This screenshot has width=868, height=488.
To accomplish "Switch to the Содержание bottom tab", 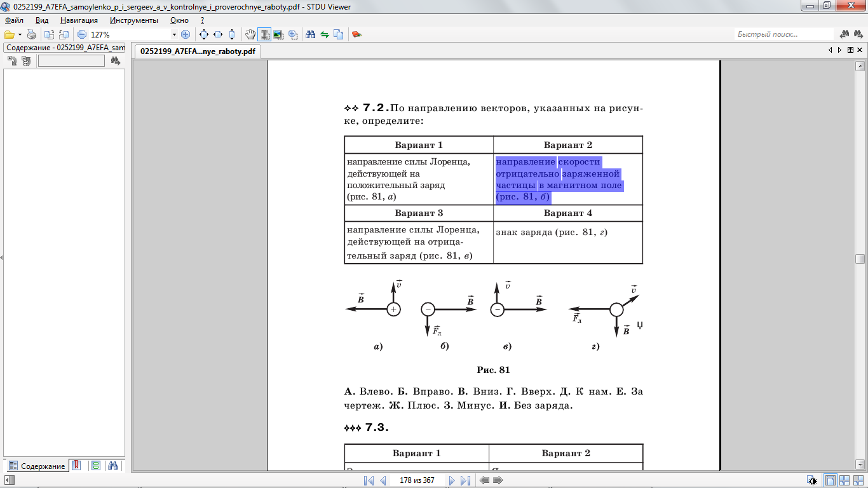I will (x=36, y=466).
